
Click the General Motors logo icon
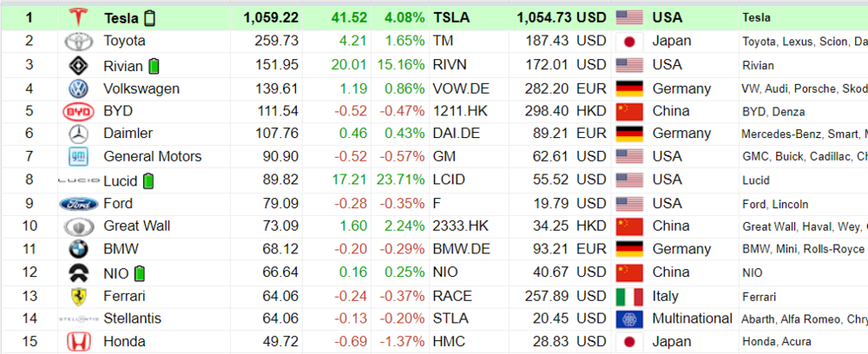(x=79, y=157)
